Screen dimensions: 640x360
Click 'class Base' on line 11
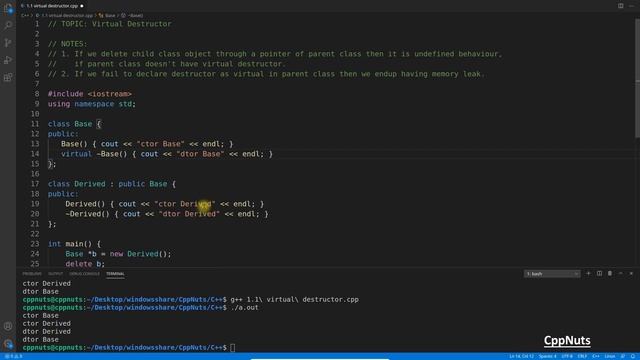point(70,124)
